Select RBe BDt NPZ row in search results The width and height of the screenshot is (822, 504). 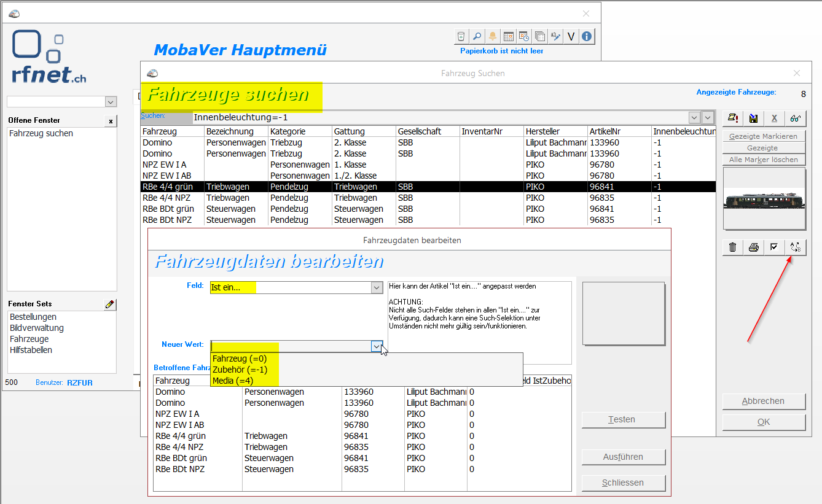428,220
